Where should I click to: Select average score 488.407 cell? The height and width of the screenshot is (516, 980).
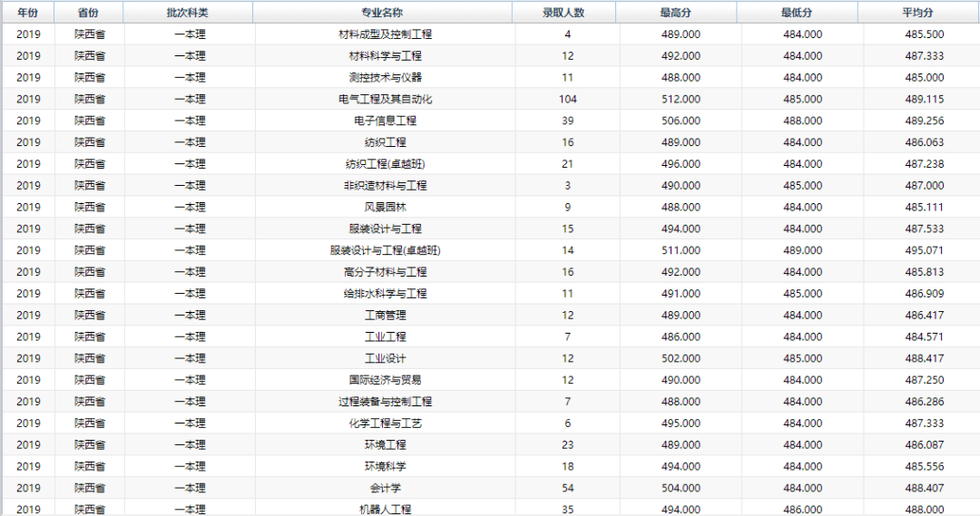pyautogui.click(x=925, y=488)
